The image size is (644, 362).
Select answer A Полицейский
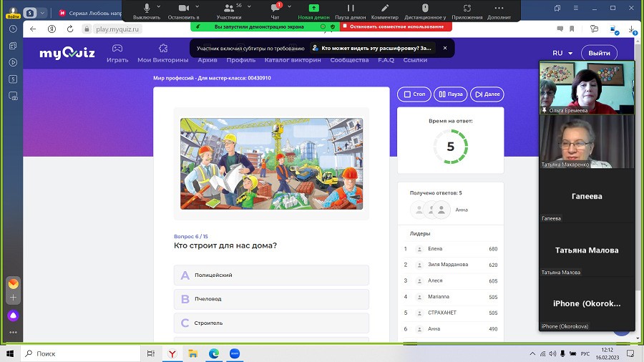click(x=271, y=275)
